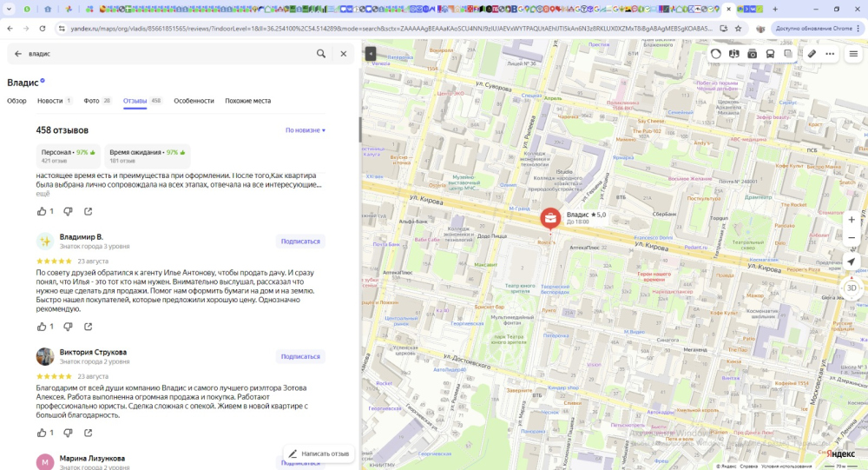Click Виктория Струкова's avatar photo
Viewport: 868px width, 470px height.
(45, 356)
